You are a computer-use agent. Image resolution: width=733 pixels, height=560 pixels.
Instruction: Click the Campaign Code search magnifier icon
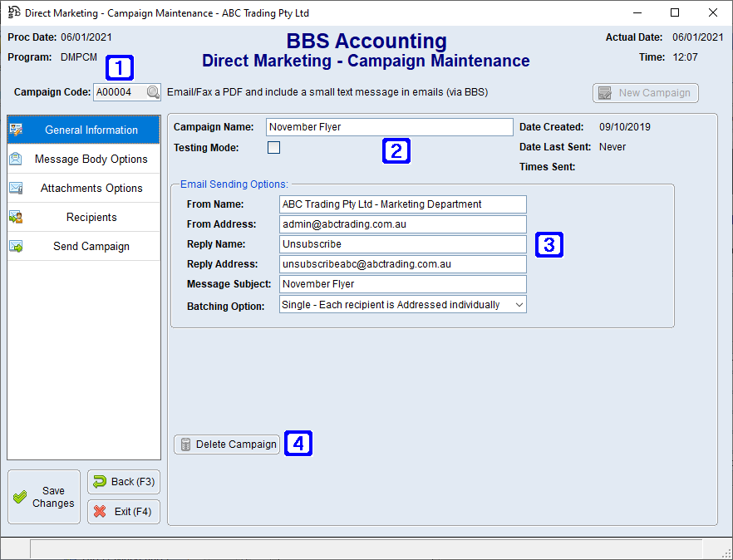click(x=153, y=93)
